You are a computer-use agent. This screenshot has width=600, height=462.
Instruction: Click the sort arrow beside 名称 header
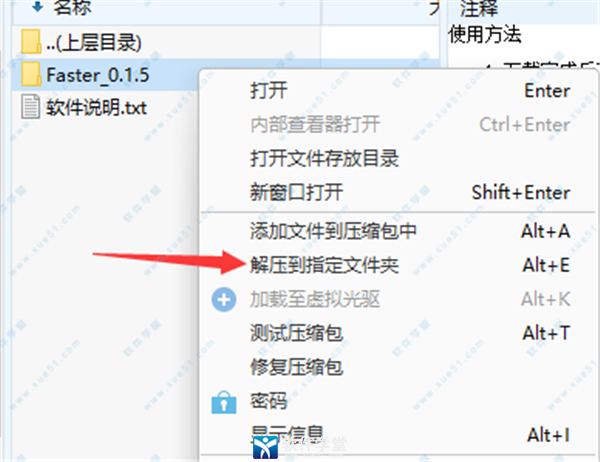(x=38, y=7)
